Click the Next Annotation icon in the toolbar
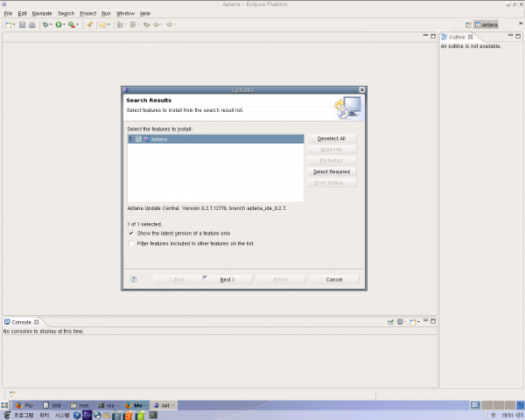 click(x=120, y=24)
